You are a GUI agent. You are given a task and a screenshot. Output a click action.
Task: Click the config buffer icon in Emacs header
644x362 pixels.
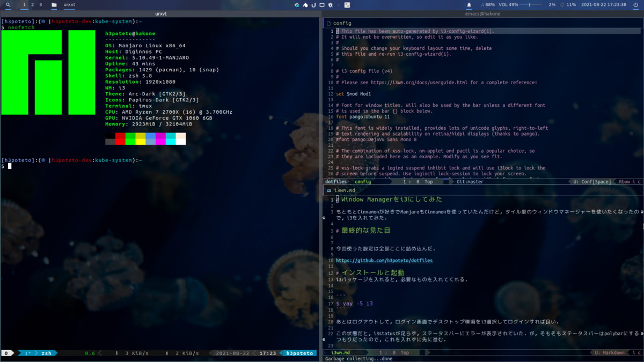(x=328, y=23)
